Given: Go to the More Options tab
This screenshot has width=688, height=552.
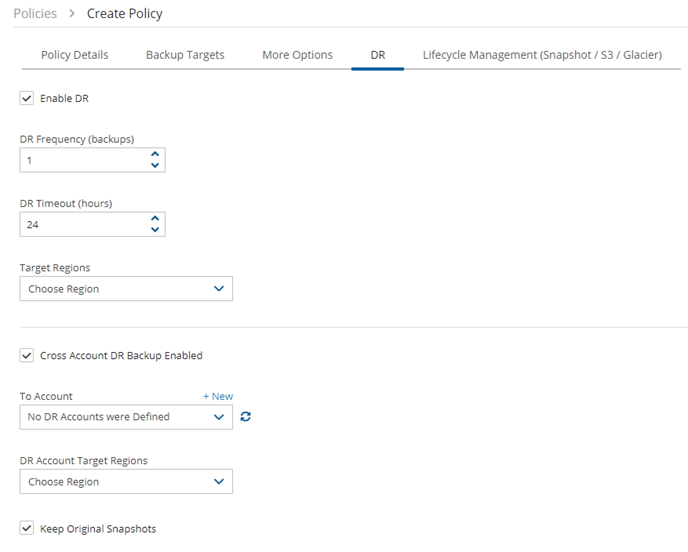Looking at the screenshot, I should tap(297, 55).
